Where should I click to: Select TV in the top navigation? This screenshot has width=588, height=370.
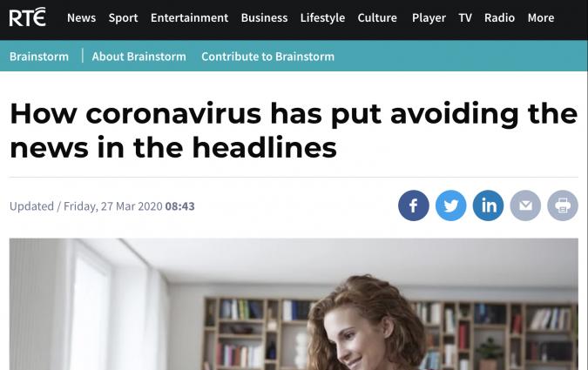pos(465,17)
